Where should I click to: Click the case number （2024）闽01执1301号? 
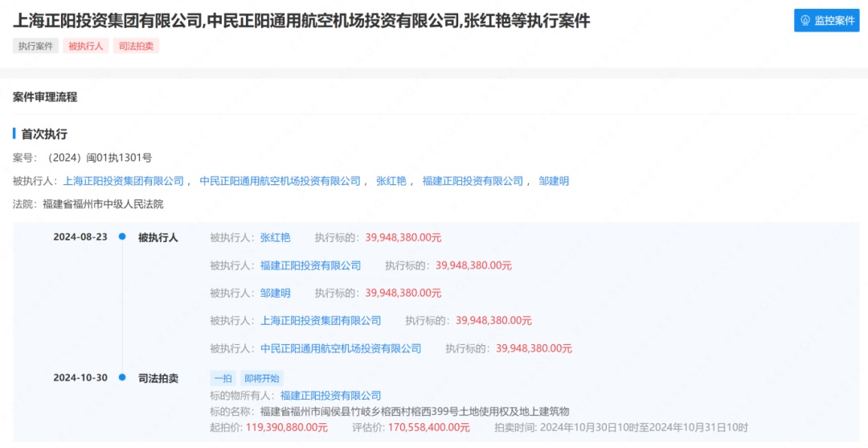pyautogui.click(x=98, y=158)
